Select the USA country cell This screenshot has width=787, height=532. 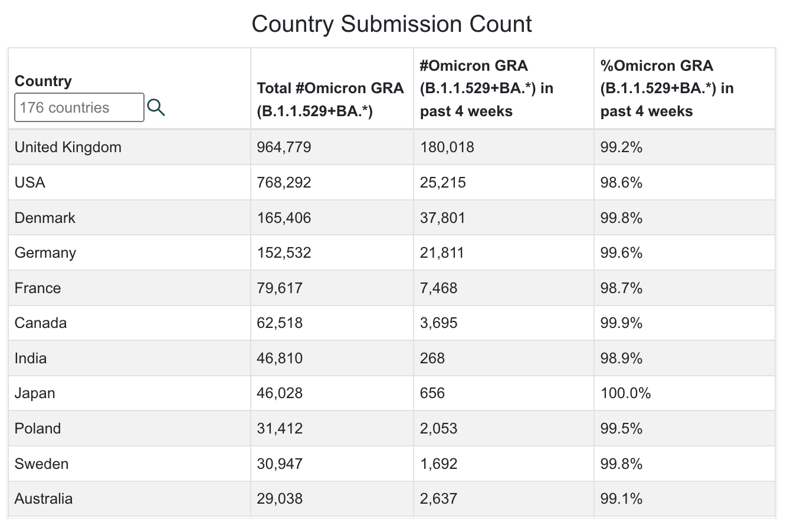pos(30,183)
